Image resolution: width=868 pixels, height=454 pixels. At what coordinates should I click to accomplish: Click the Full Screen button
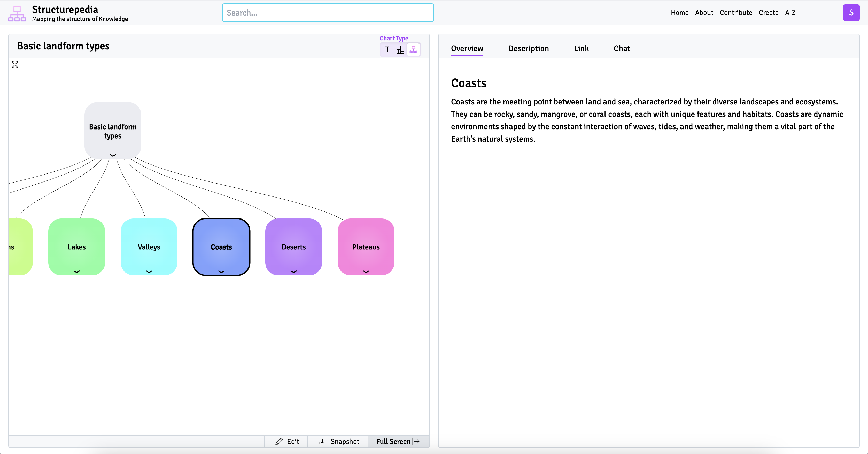398,442
